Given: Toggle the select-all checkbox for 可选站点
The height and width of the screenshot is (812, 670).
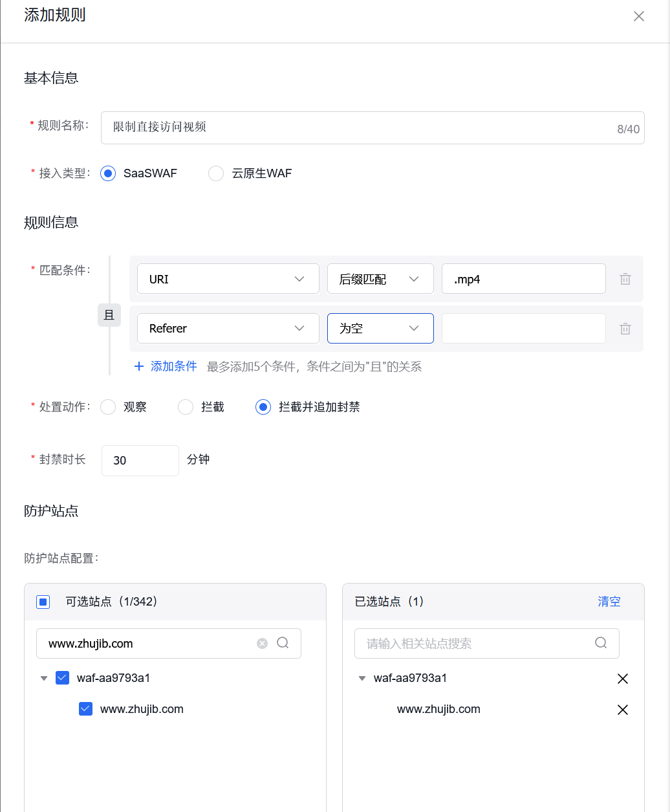Looking at the screenshot, I should point(43,602).
